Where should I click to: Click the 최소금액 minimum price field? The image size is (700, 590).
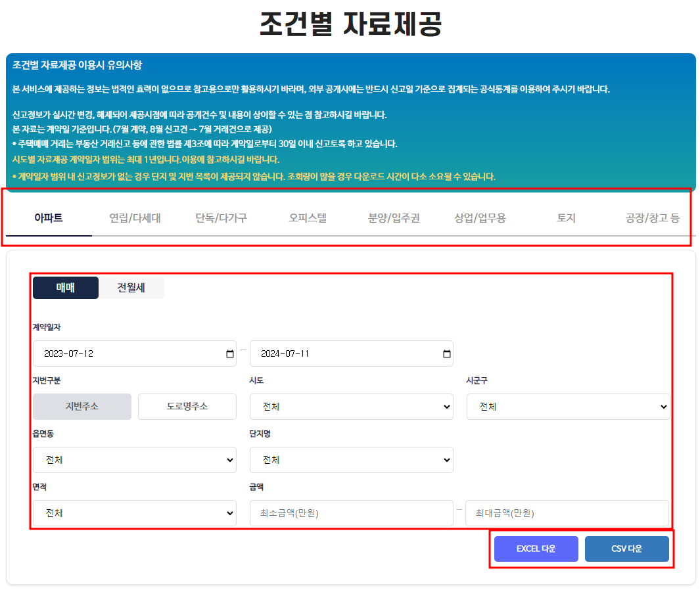tap(351, 512)
